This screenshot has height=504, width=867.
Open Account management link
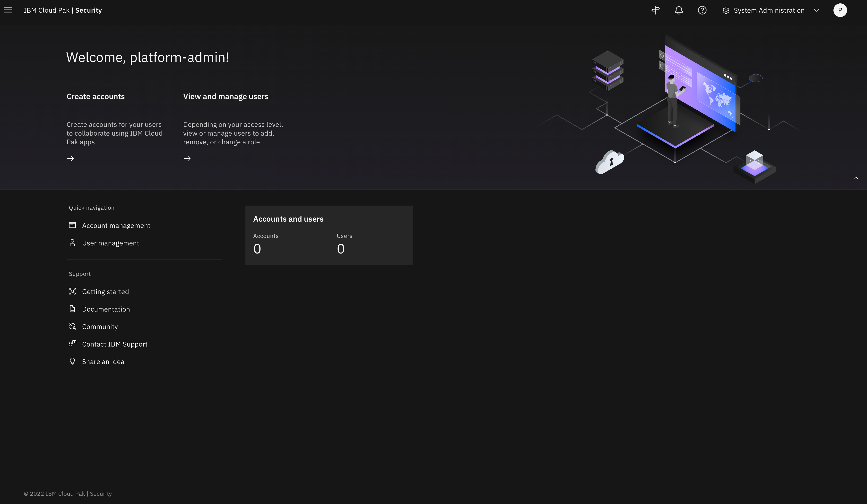116,226
